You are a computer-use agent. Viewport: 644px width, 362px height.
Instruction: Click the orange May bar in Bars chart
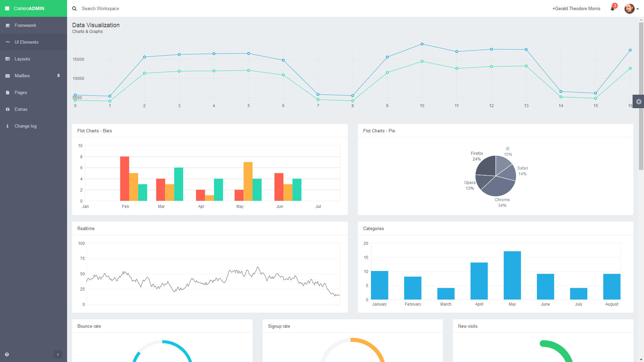[248, 181]
